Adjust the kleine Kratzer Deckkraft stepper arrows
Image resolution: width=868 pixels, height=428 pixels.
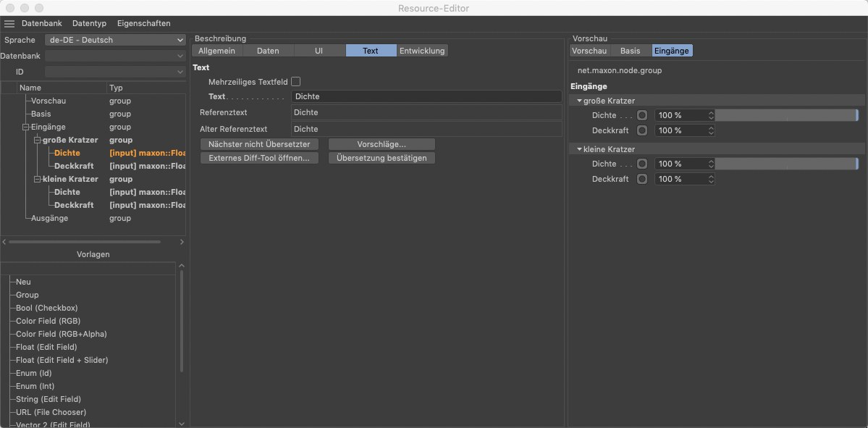[x=711, y=179]
